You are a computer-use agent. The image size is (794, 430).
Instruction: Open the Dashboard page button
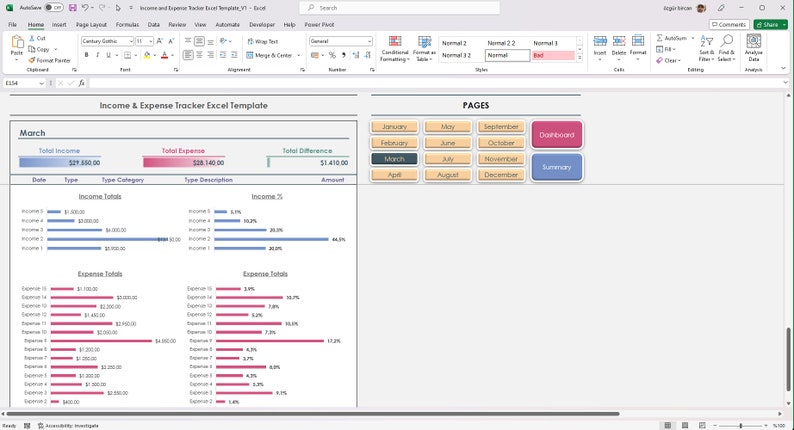(557, 135)
